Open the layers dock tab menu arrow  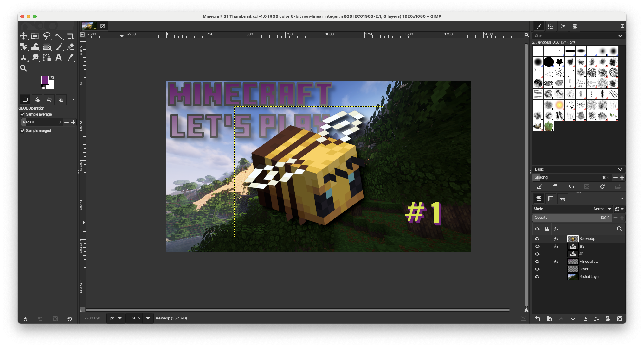[622, 199]
